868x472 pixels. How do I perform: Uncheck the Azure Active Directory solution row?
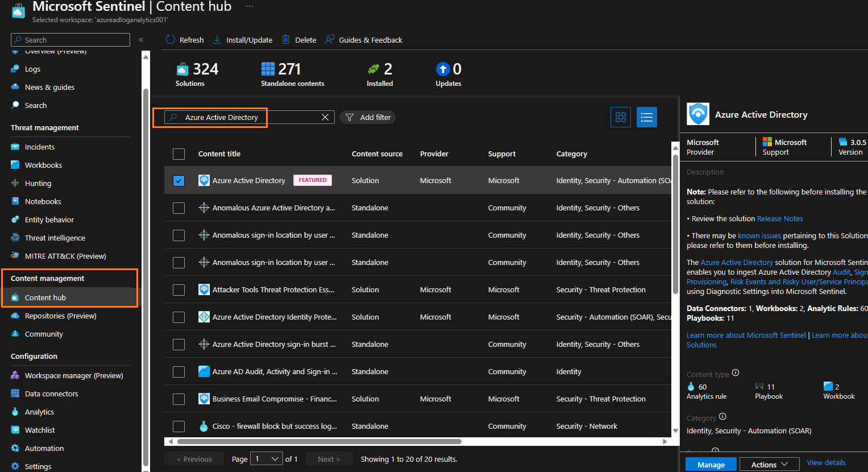[179, 181]
